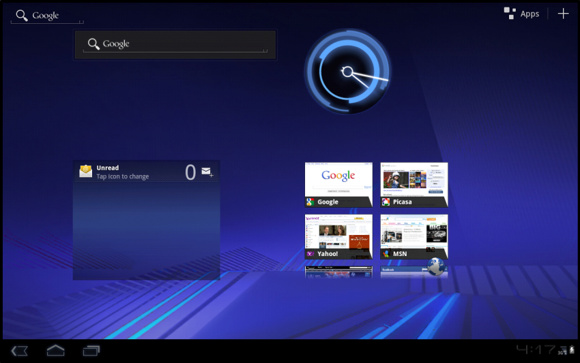Open the Picasa bookmark thumbnail

pyautogui.click(x=414, y=185)
